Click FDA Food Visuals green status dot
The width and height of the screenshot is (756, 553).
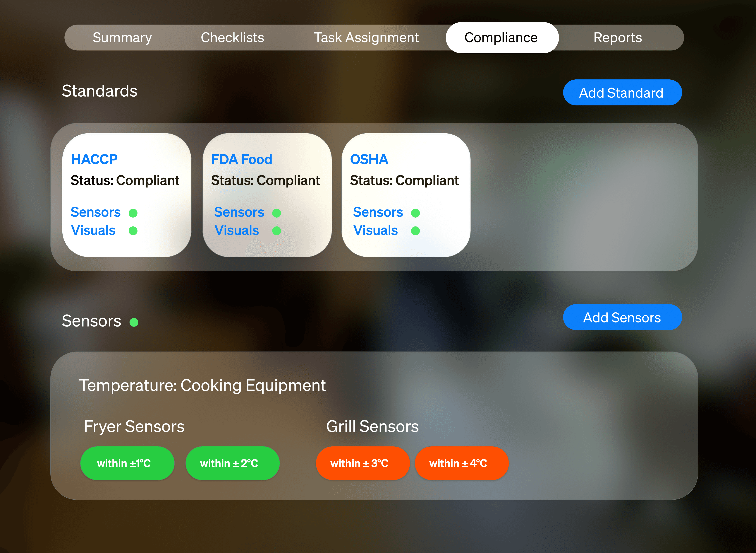click(x=277, y=231)
